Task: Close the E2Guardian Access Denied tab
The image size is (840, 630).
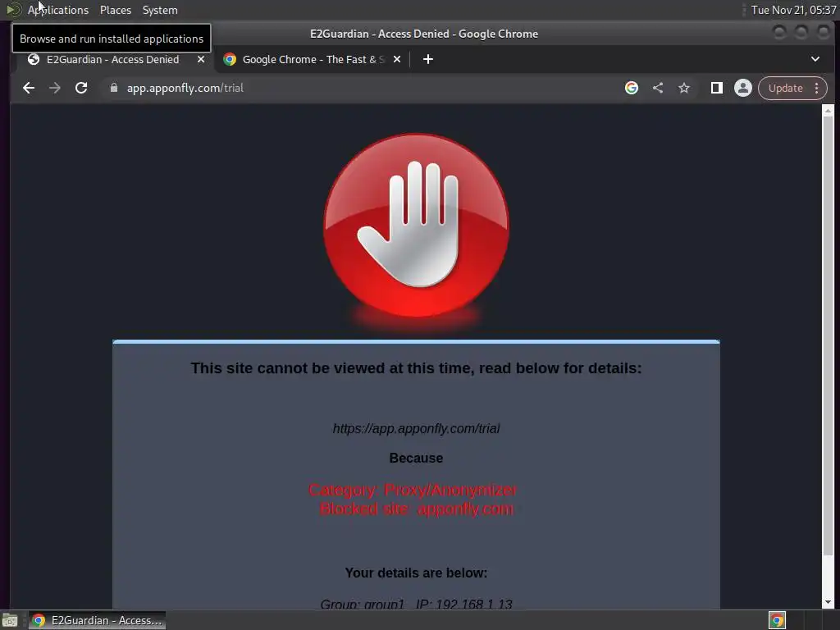Action: (x=201, y=59)
